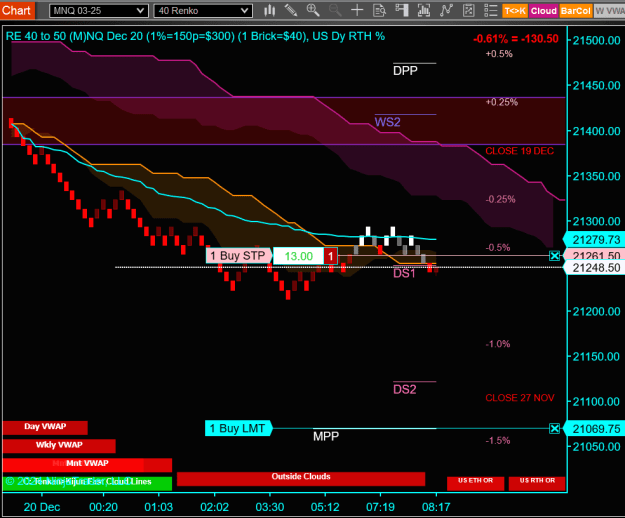Screen dimensions: 625x518
Task: Click the 21500.00 price axis label
Action: (596, 40)
